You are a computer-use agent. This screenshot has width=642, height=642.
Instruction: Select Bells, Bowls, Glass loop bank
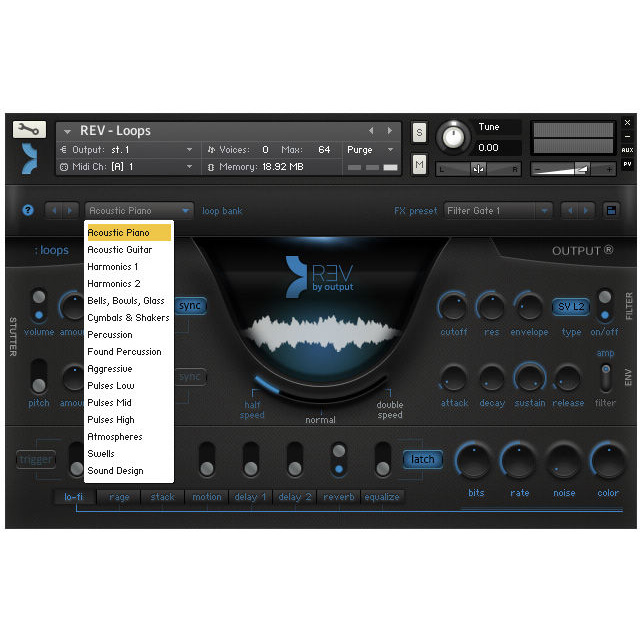coord(129,301)
